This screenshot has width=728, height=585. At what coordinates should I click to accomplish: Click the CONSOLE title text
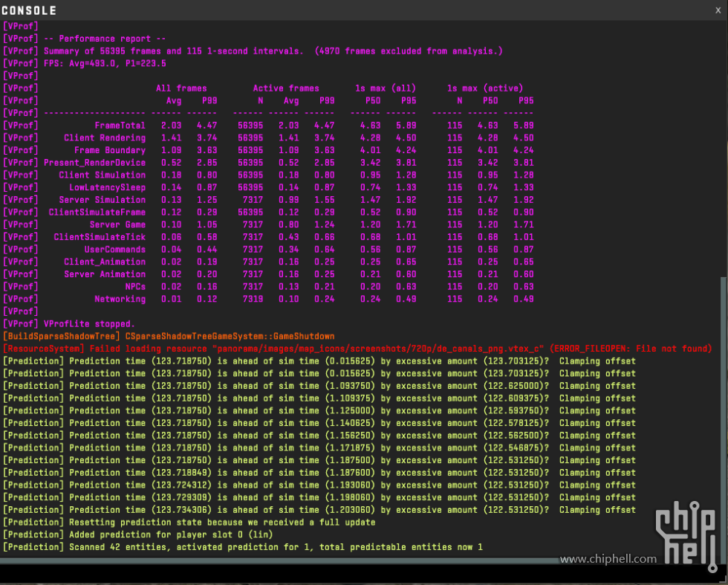tap(29, 10)
